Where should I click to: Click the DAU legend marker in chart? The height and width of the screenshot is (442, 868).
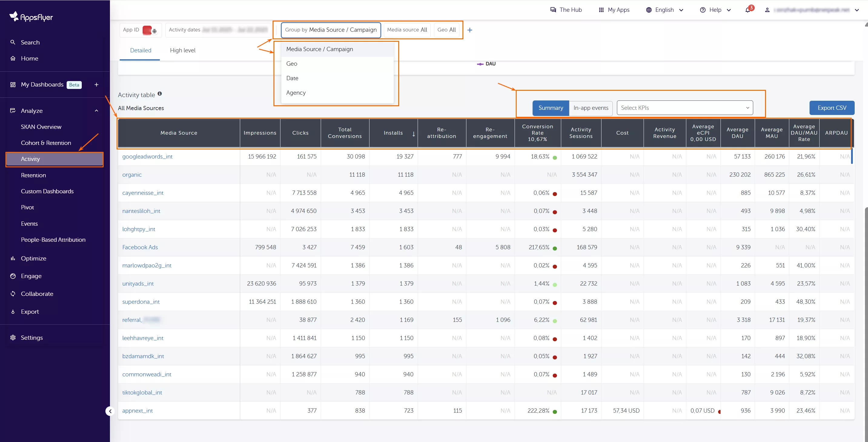tap(480, 64)
